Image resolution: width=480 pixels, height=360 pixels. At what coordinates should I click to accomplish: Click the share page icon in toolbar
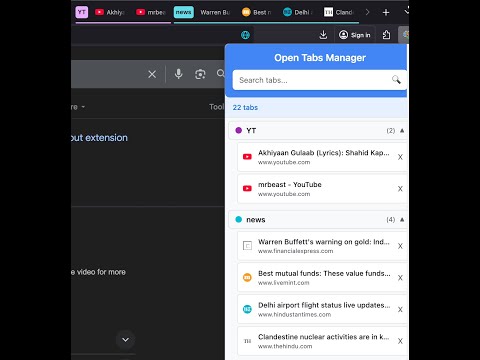386,35
